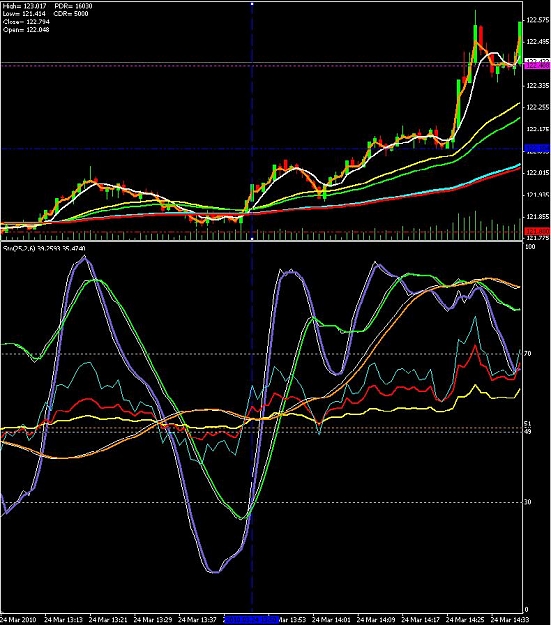The image size is (551, 625).
Task: Select the 122.335 price axis label
Action: tap(537, 86)
